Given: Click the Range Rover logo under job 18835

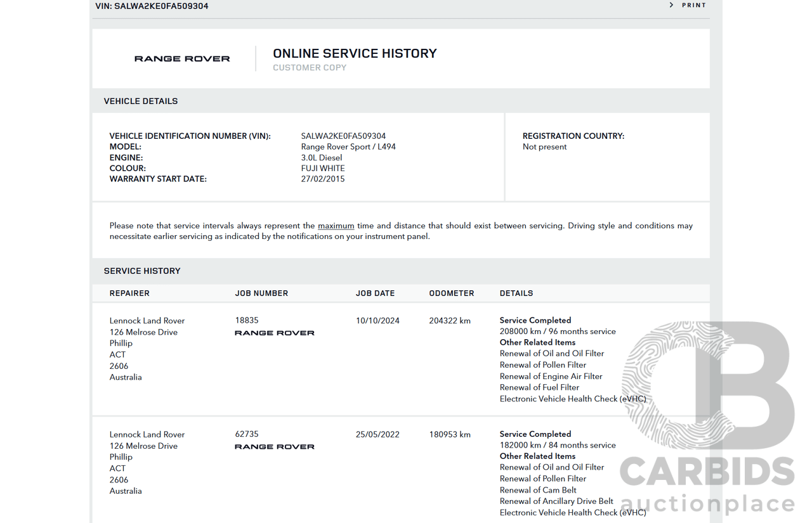Looking at the screenshot, I should click(274, 333).
